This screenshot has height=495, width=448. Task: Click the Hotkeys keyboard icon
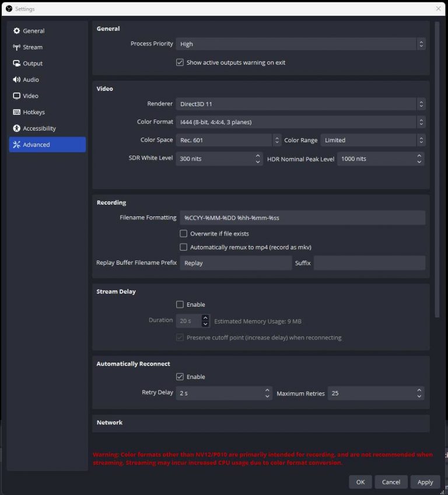[x=16, y=113]
